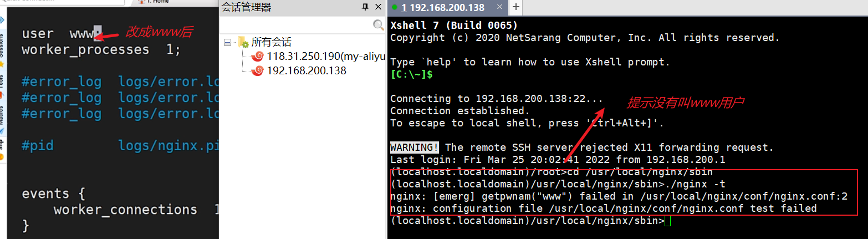Click the session search magnifier icon

[x=379, y=25]
